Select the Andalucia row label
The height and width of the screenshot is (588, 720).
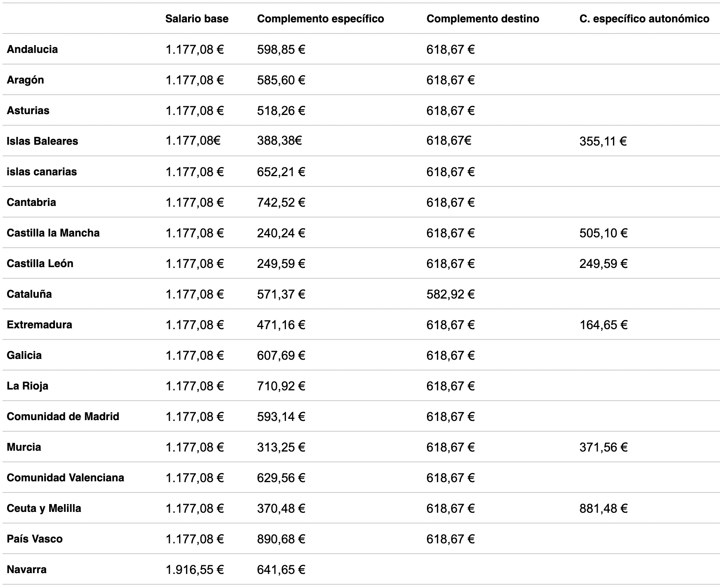click(x=32, y=49)
